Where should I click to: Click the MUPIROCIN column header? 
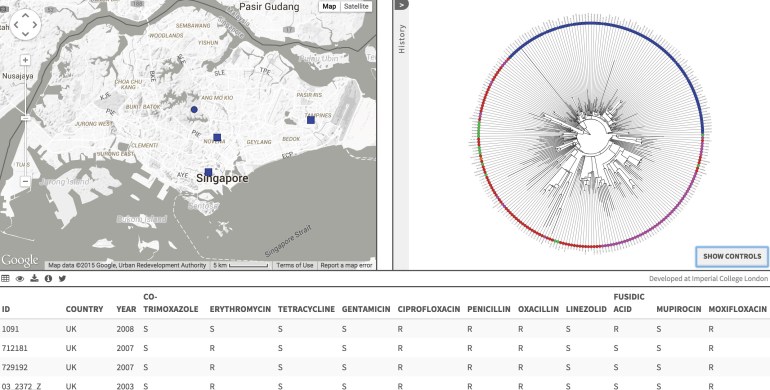(x=679, y=309)
